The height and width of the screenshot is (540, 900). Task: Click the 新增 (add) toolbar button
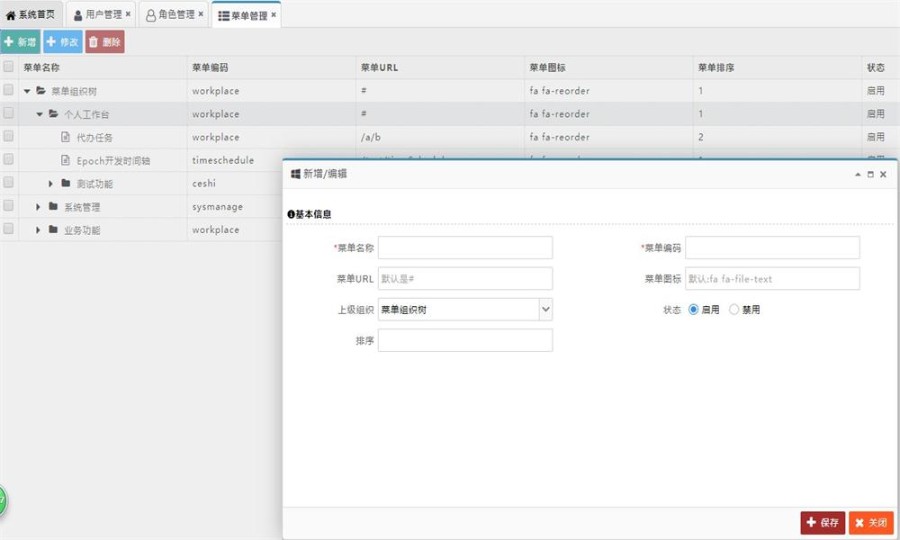click(x=21, y=42)
